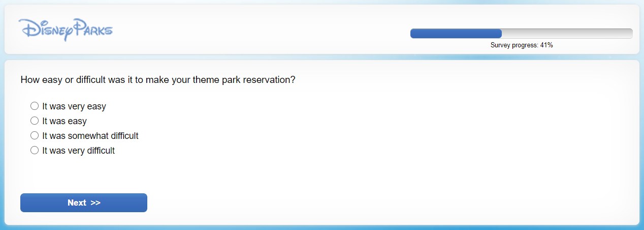The width and height of the screenshot is (644, 230).
Task: Click the Disney Parks logo
Action: 66,30
